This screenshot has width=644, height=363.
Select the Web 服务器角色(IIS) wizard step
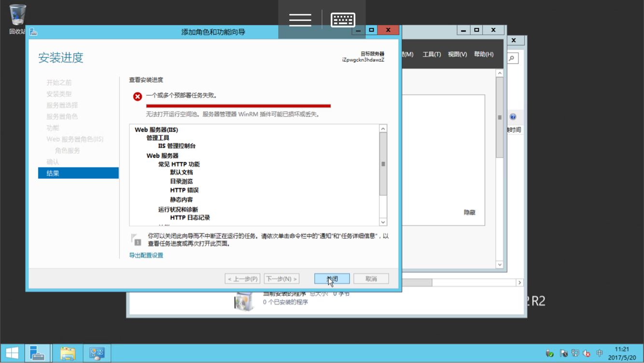(x=75, y=139)
